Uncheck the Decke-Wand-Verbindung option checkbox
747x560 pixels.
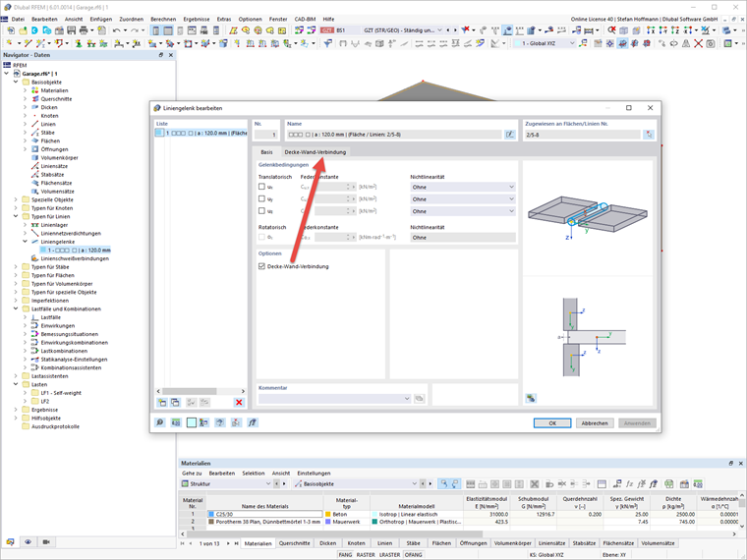tap(261, 266)
